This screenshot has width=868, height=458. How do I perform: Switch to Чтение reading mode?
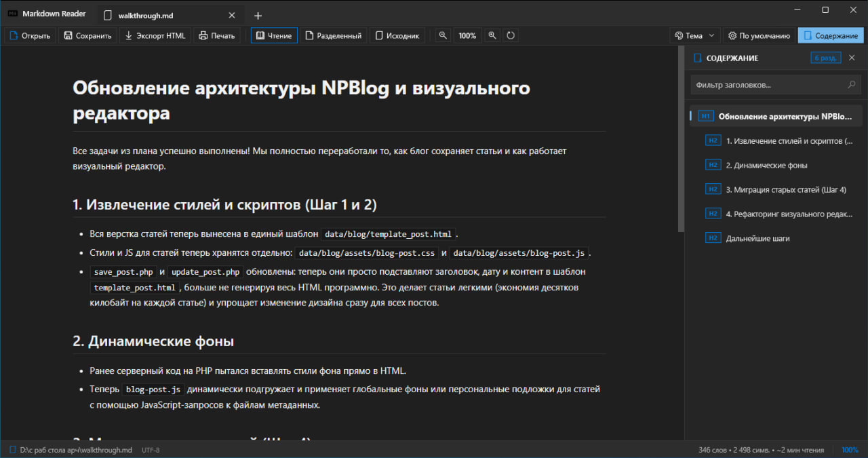click(x=274, y=36)
